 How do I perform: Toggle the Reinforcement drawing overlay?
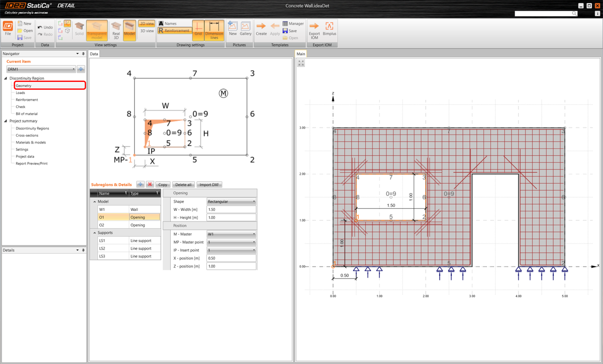(174, 30)
